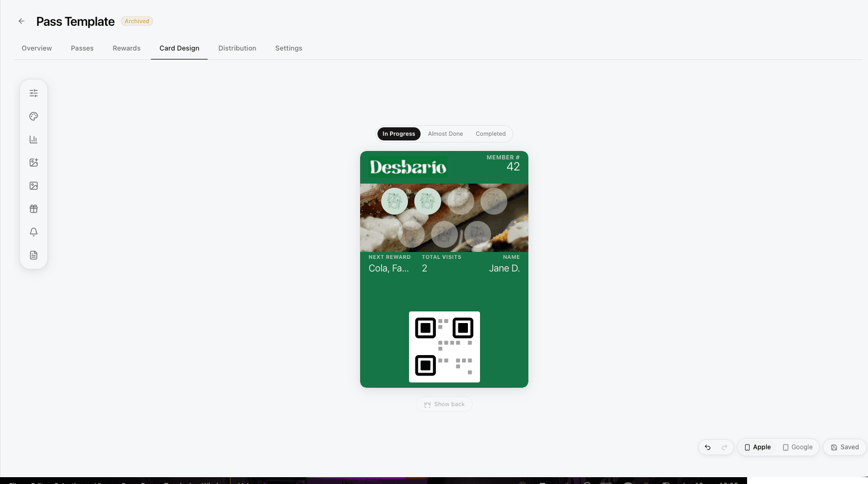Switch to the Distribution tab
The height and width of the screenshot is (484, 868).
click(x=237, y=48)
